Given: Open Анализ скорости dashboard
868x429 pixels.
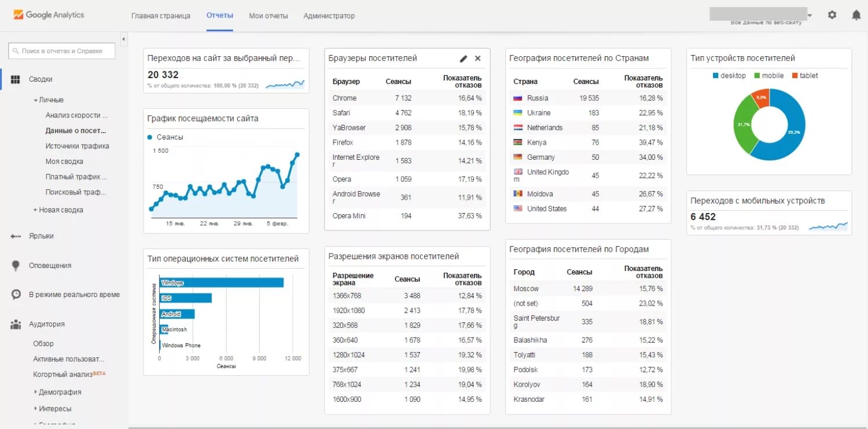Looking at the screenshot, I should point(76,115).
